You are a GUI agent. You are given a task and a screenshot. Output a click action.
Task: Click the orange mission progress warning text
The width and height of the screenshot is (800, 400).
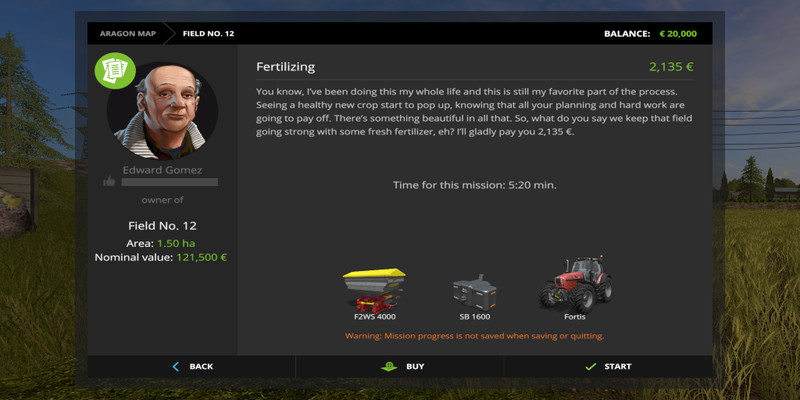(474, 336)
